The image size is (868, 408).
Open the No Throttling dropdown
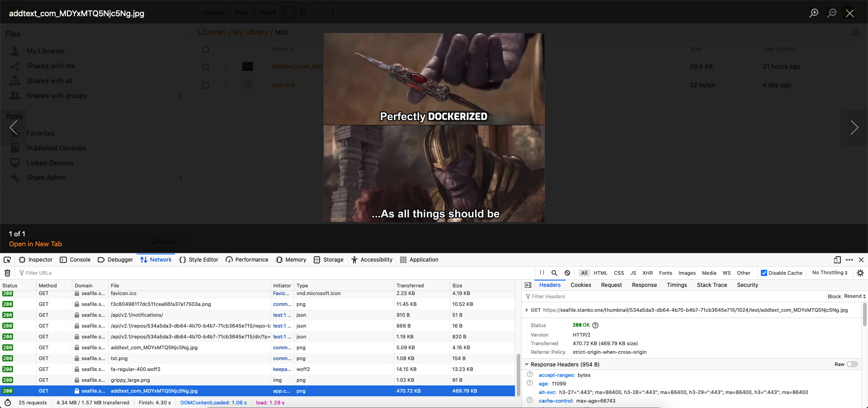830,273
